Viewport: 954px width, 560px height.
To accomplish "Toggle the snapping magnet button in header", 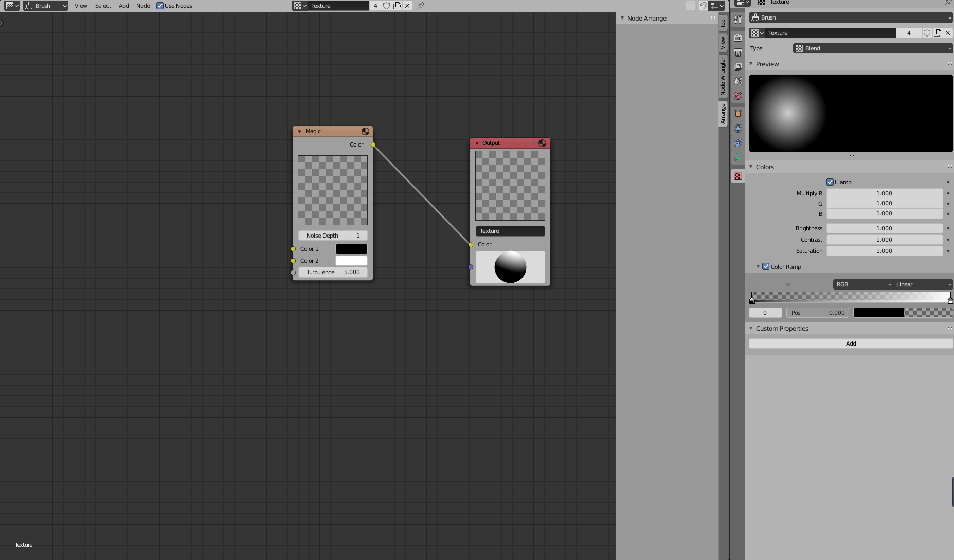I will 703,6.
